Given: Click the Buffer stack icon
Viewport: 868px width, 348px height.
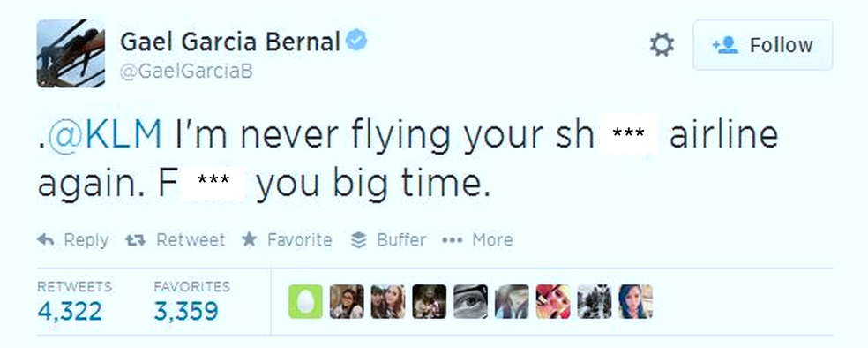Looking at the screenshot, I should (359, 240).
